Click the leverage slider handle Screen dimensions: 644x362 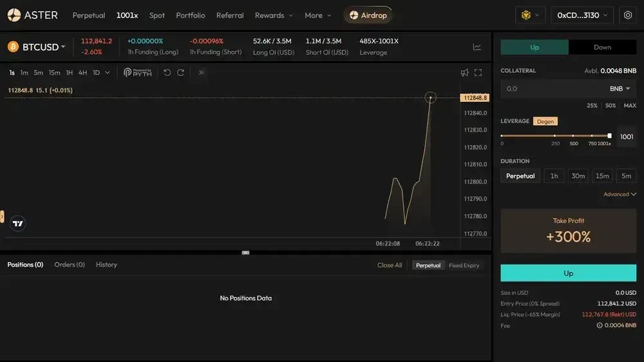609,136
